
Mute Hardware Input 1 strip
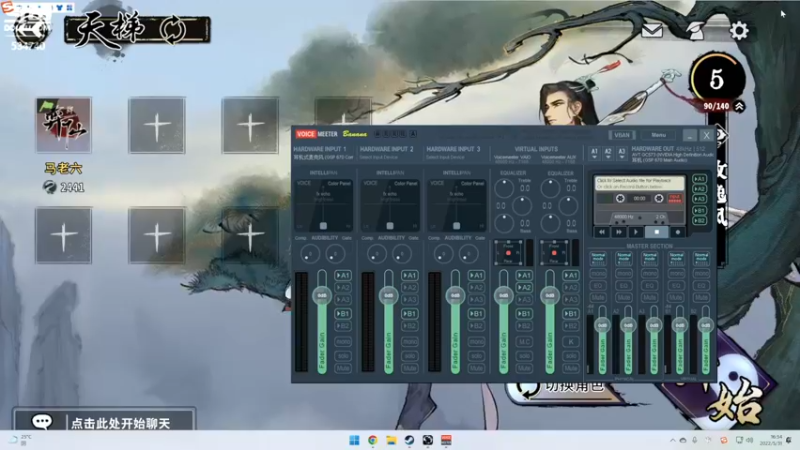(x=343, y=368)
